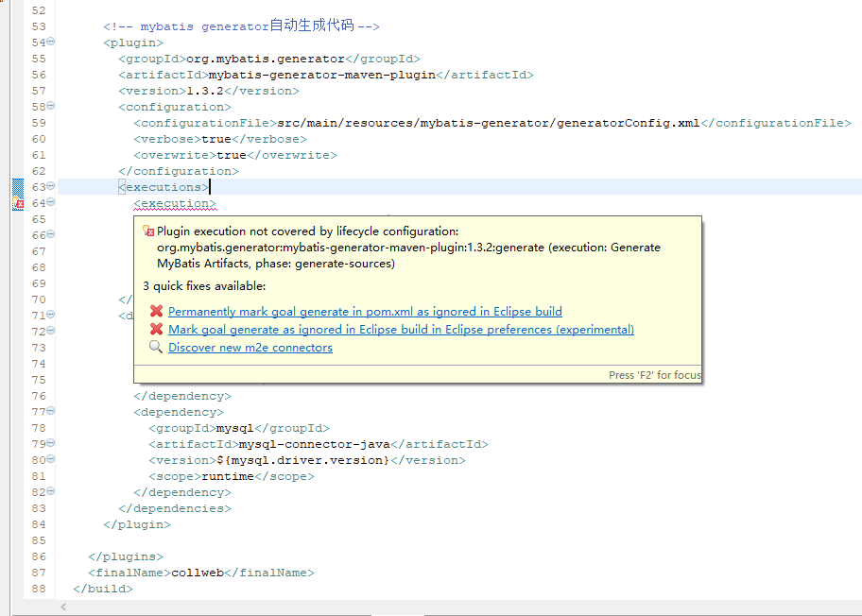Screen dimensions: 862x616
Task: Choose Permanently mark goal generate in pom.xml fix
Action: (365, 312)
